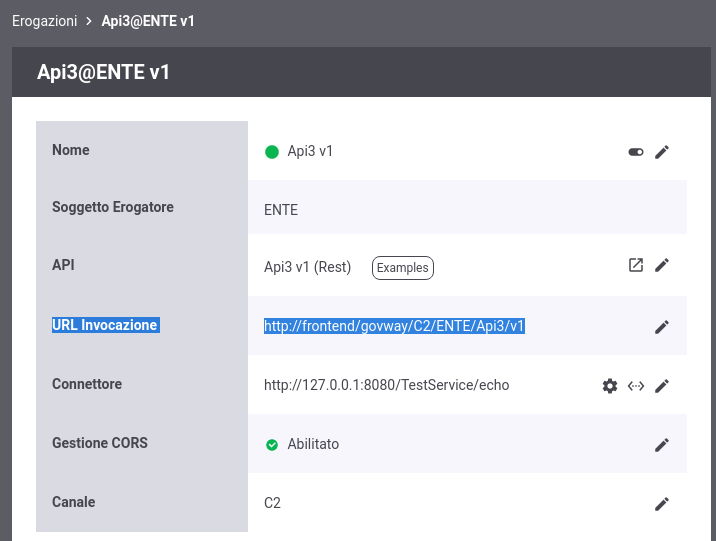Screen dimensions: 716x541
Task: Click the API row label
Action: [63, 265]
